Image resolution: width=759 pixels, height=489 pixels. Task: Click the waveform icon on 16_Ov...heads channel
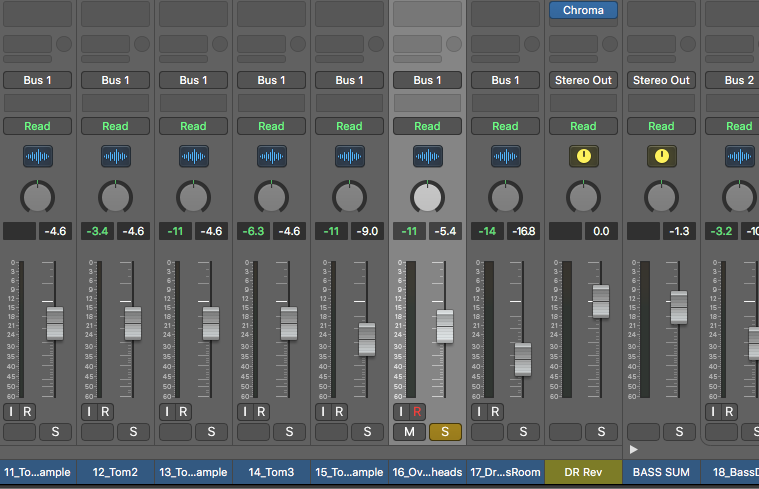[427, 156]
